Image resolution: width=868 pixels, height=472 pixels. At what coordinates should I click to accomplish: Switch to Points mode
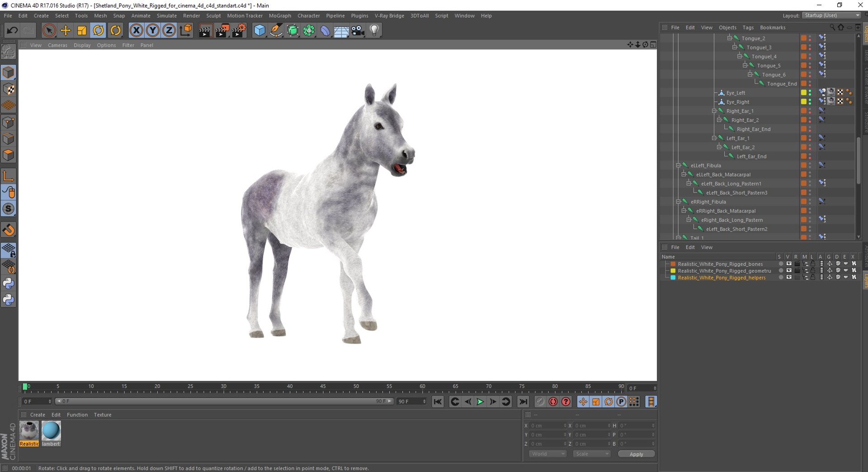(x=9, y=122)
